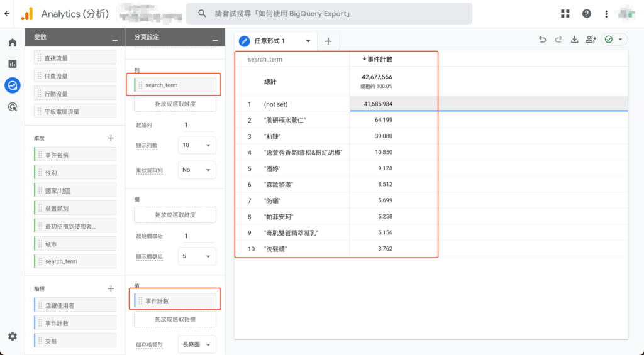Click the blurred account avatar at top right
The image size is (644, 355).
pos(627,14)
